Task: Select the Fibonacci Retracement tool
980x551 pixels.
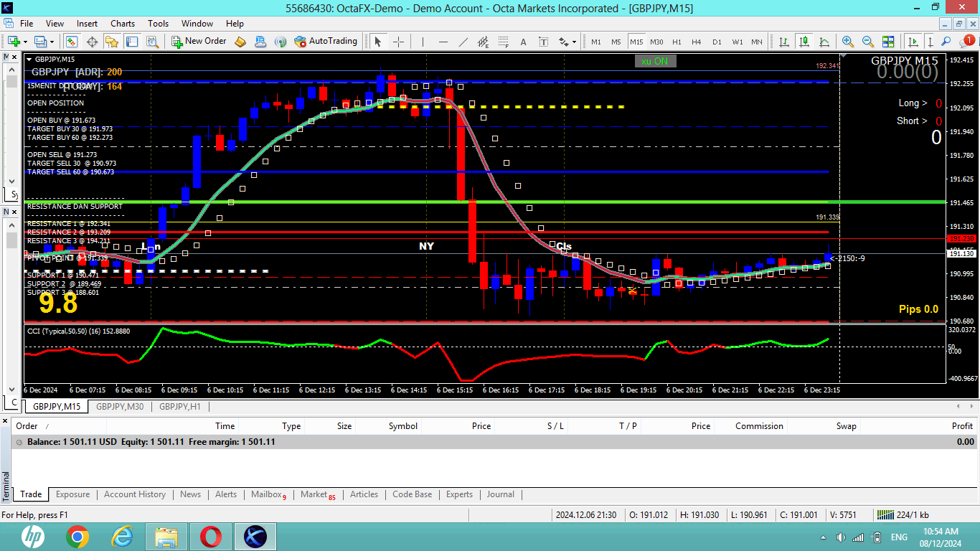Action: point(503,42)
